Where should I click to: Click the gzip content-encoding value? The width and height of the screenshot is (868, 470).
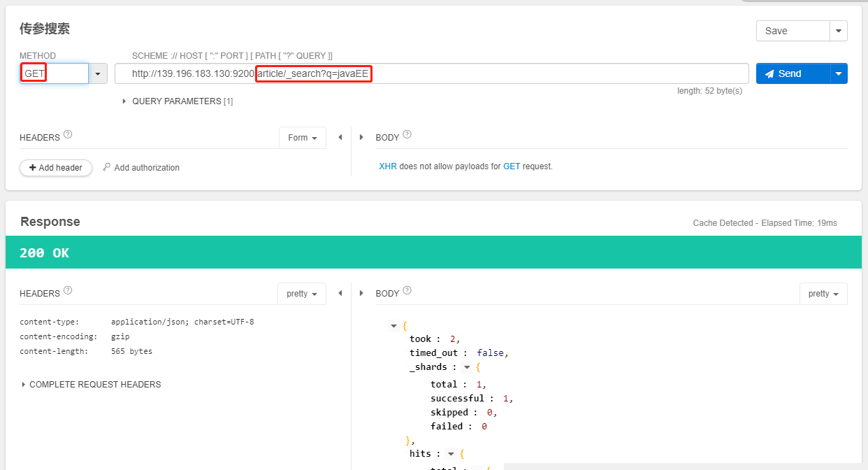(x=120, y=337)
